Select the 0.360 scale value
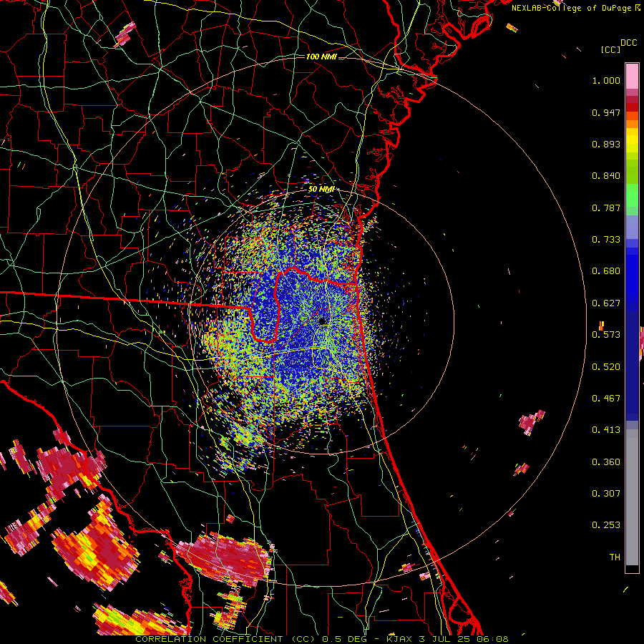644x644 pixels. pos(606,462)
